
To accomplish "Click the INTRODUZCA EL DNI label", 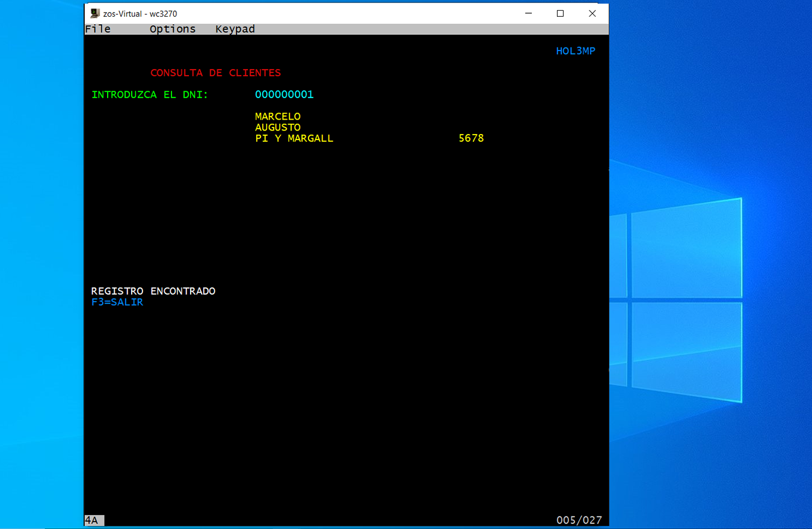I will (x=150, y=94).
